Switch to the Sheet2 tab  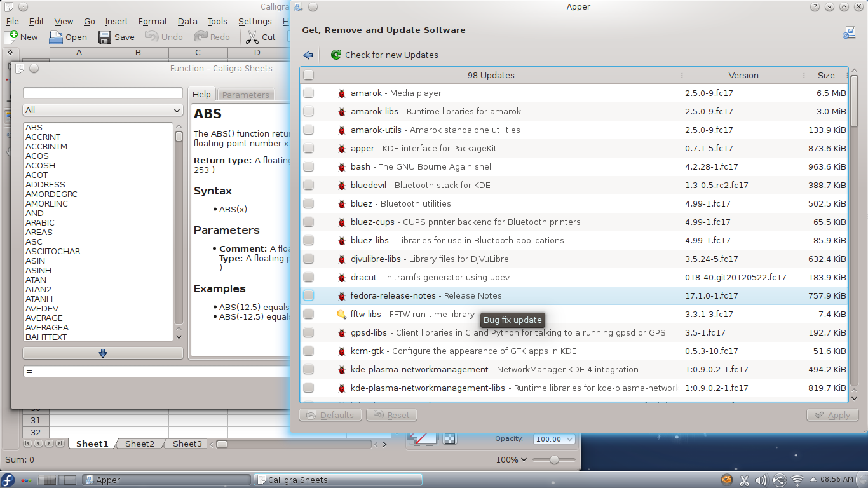click(x=140, y=444)
